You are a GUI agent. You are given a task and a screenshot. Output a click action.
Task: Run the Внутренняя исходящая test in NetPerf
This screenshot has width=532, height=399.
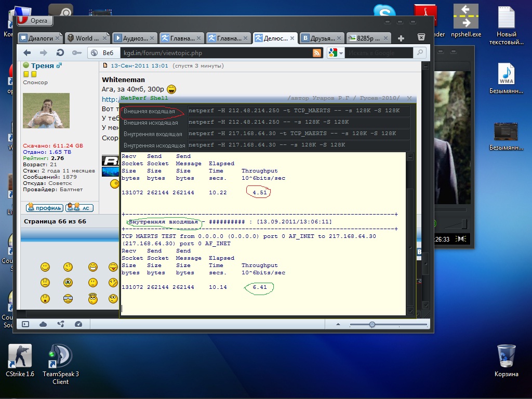(x=154, y=145)
